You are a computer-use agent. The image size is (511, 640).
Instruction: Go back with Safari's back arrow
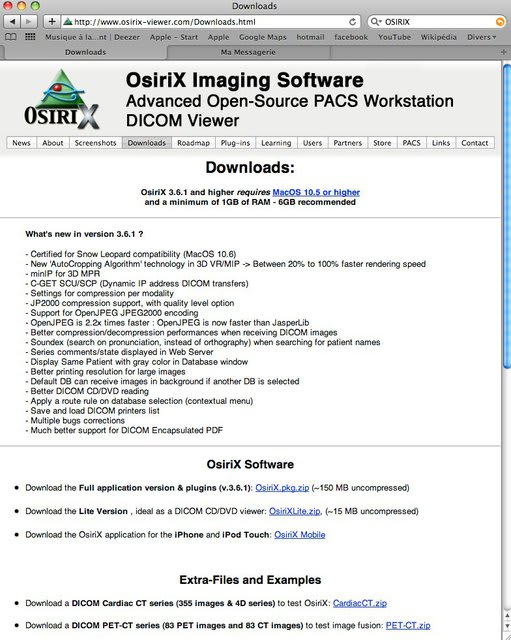12,21
